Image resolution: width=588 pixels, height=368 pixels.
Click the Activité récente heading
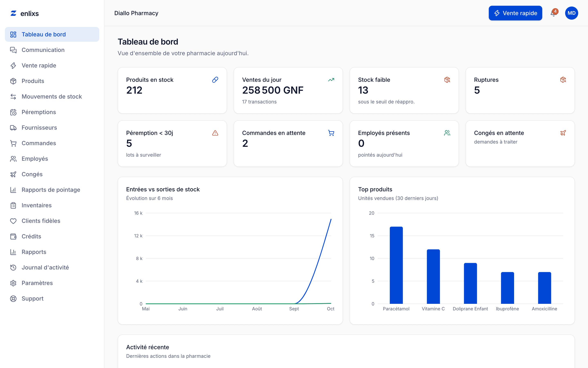click(147, 347)
